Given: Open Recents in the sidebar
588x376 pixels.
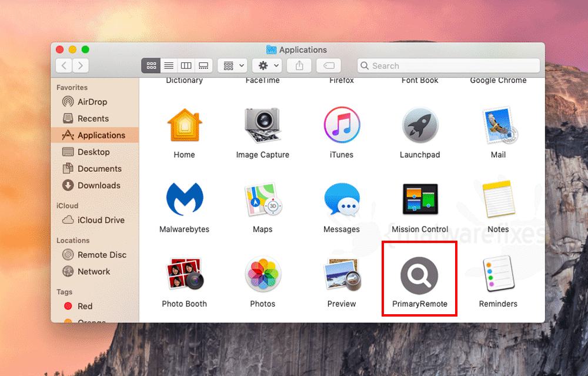Looking at the screenshot, I should click(95, 119).
